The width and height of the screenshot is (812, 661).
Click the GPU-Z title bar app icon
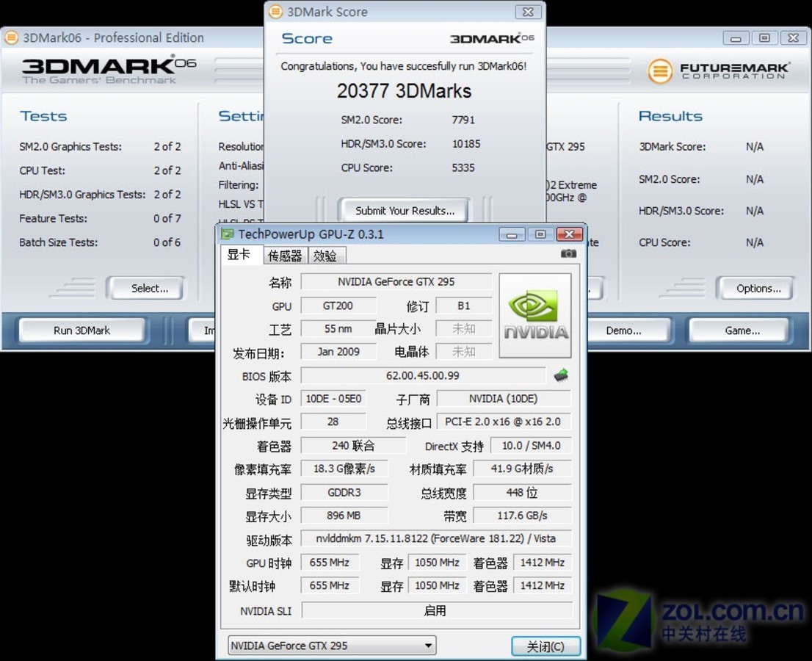[x=228, y=234]
